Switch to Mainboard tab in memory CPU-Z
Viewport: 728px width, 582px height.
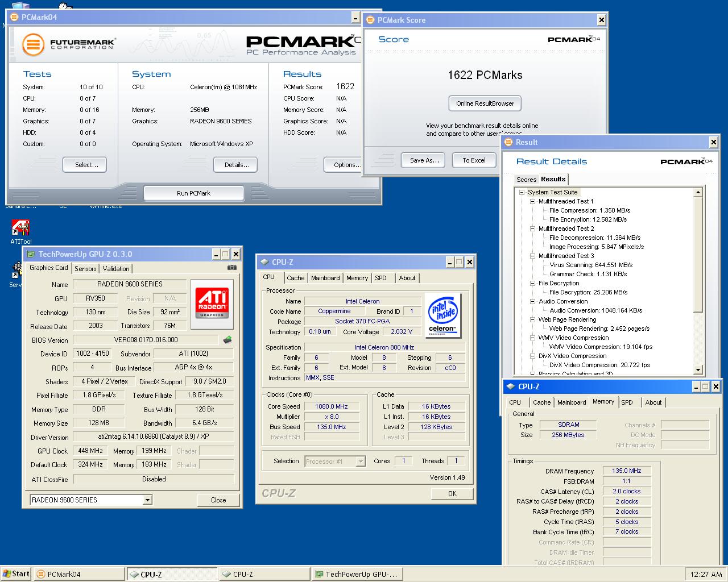point(571,402)
